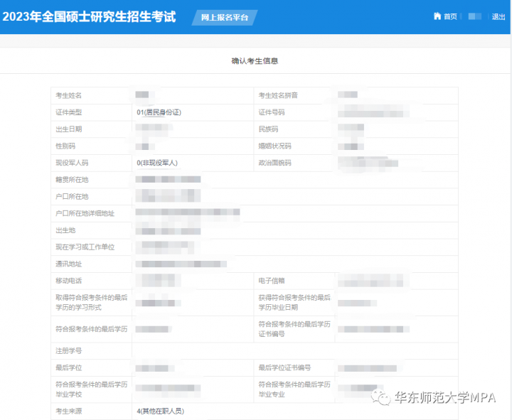Click the 2023年全国硕士研究生招生考试 title

tap(89, 16)
